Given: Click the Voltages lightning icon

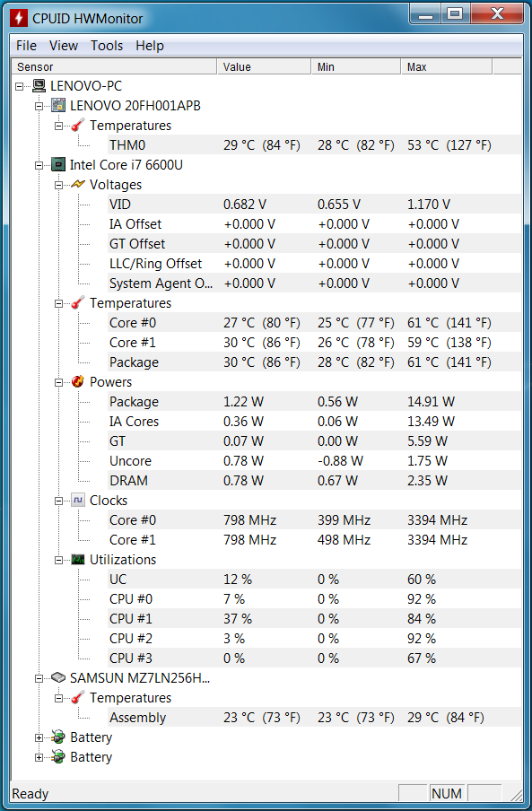Looking at the screenshot, I should pos(78,185).
